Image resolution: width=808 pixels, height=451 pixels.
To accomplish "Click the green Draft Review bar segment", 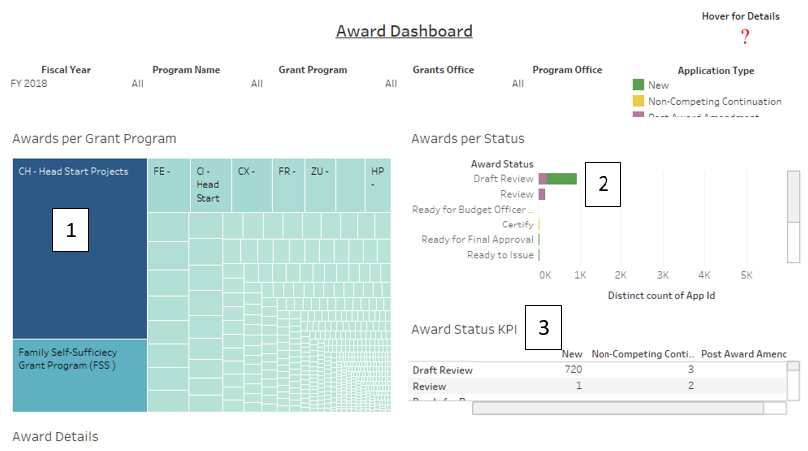I will (x=561, y=179).
